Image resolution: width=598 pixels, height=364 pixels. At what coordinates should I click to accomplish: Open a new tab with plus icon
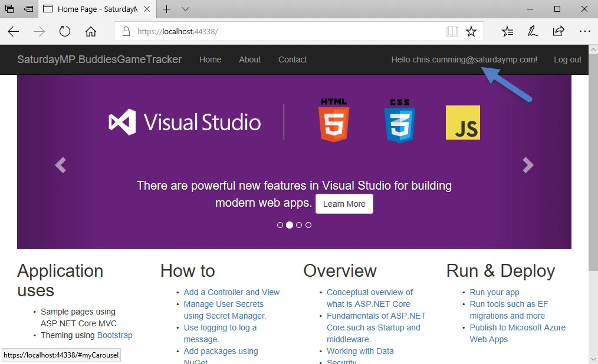[167, 9]
